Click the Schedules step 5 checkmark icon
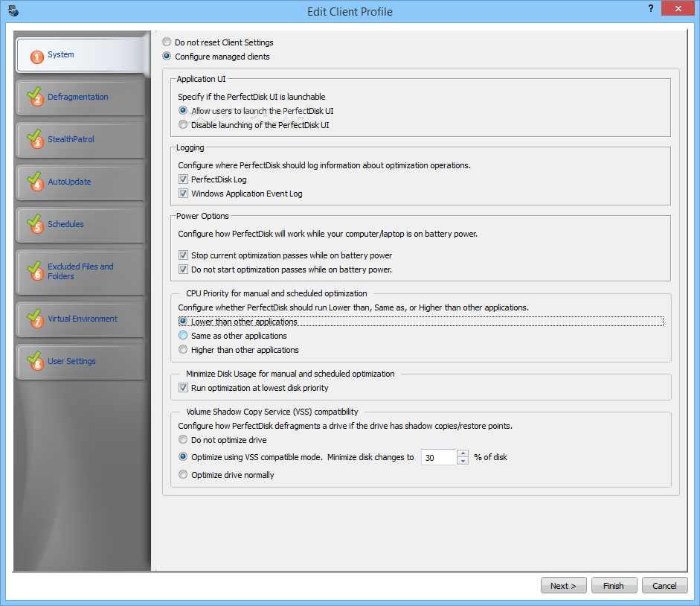Screen dimensions: 700x606 35,224
